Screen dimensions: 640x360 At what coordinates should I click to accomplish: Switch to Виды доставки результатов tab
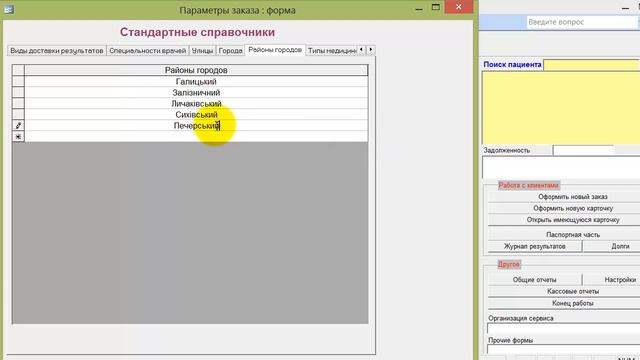(57, 51)
